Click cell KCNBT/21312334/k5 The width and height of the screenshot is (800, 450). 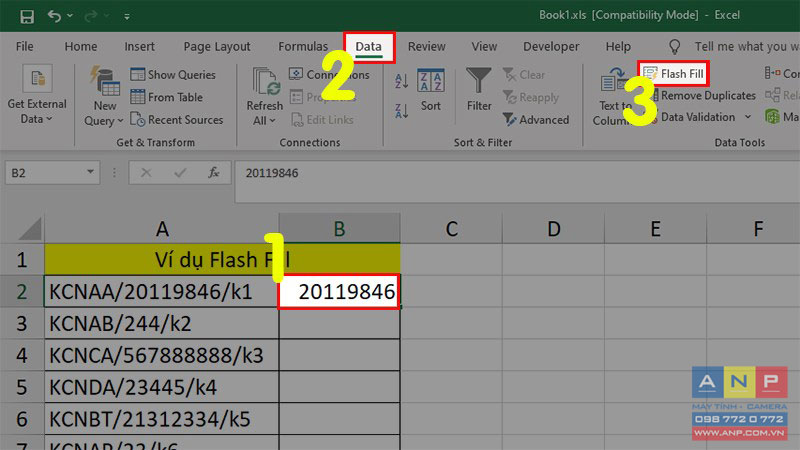point(161,419)
